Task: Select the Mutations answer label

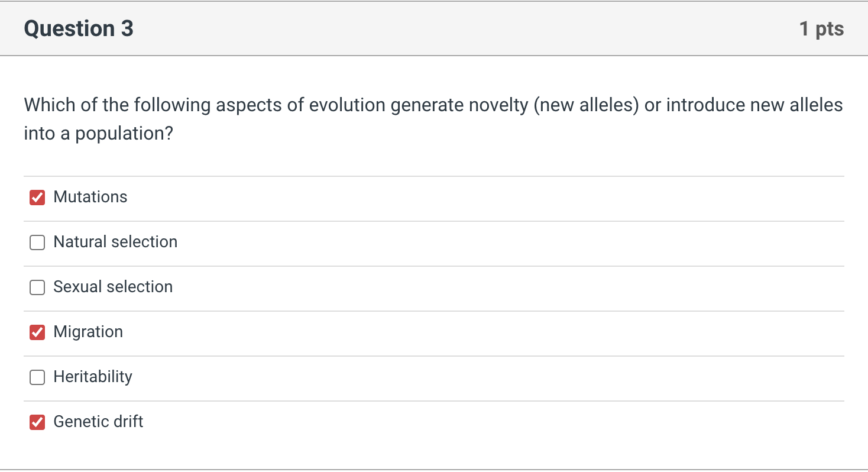Action: coord(90,197)
